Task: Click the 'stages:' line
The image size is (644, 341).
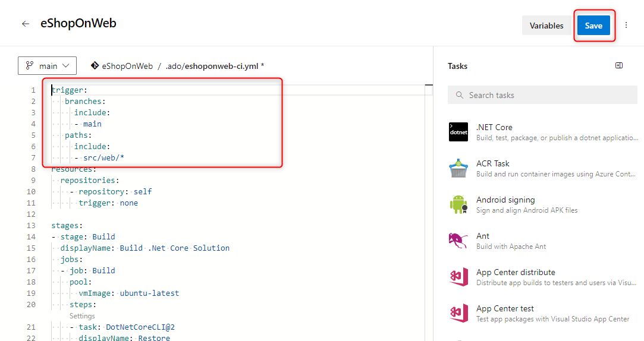Action: (67, 225)
